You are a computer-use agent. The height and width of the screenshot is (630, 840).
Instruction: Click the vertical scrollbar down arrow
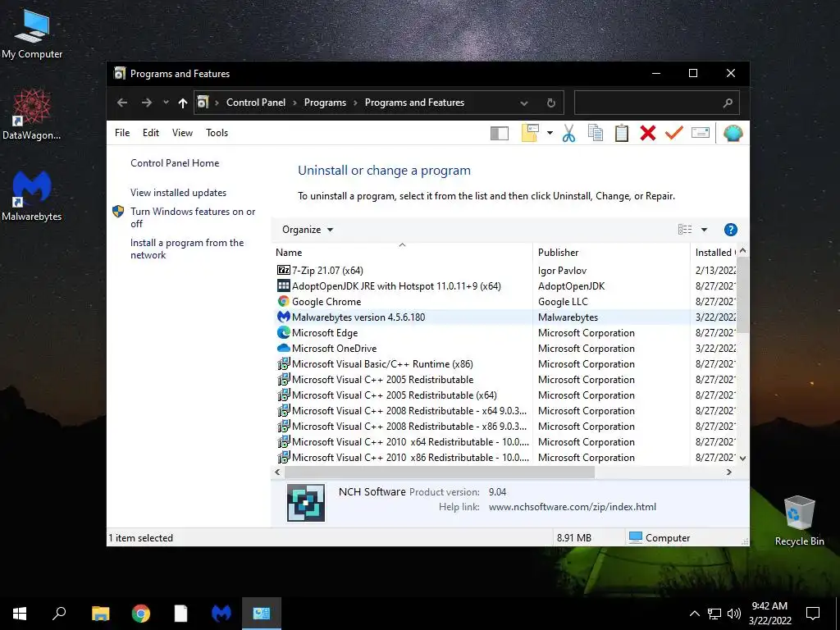(742, 458)
